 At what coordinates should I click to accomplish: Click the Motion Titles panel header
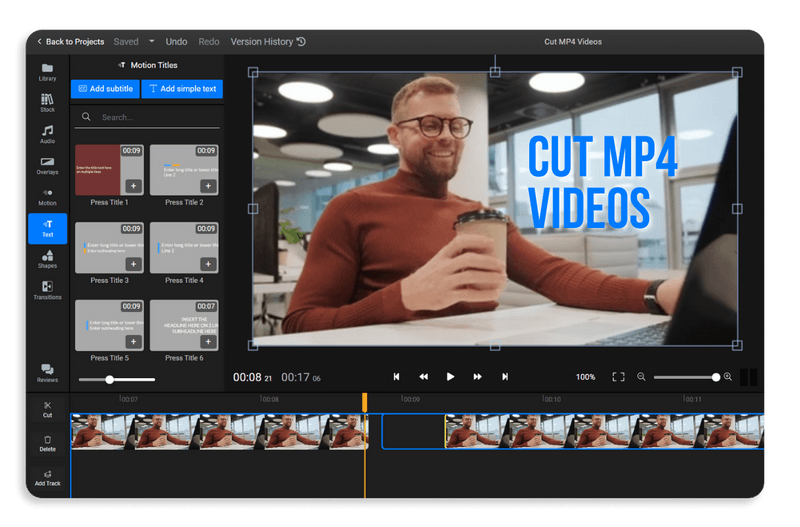147,65
